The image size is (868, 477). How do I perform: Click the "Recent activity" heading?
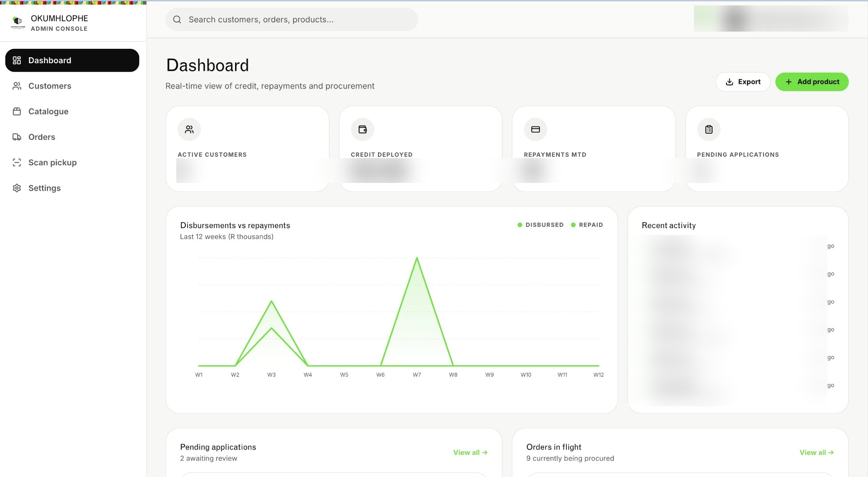click(x=669, y=225)
